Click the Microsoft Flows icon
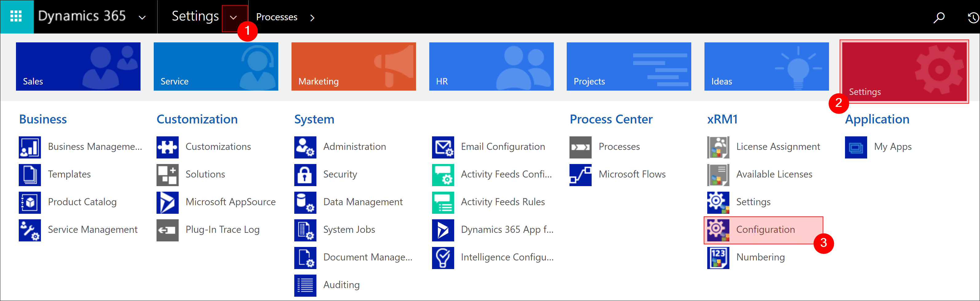Viewport: 980px width, 301px height. 581,175
